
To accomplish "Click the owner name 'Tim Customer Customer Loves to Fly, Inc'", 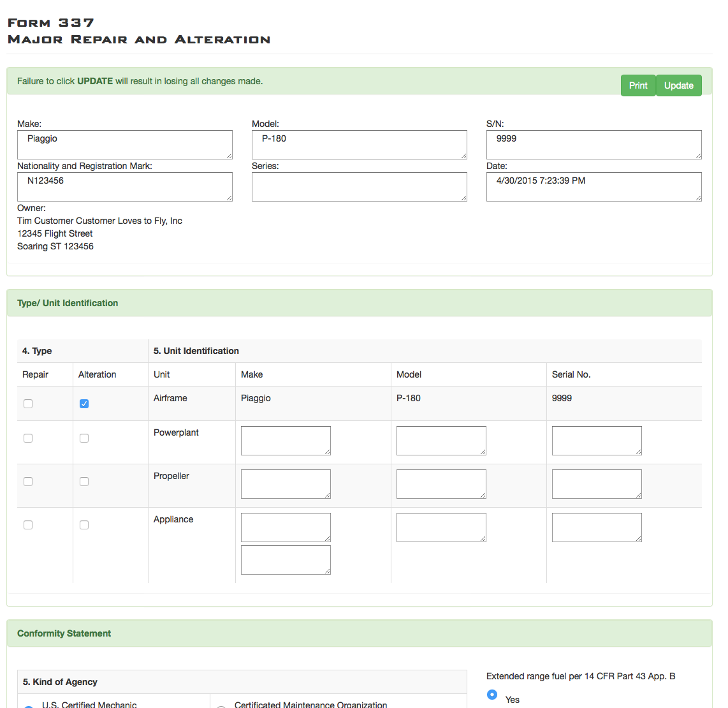I will (x=99, y=221).
